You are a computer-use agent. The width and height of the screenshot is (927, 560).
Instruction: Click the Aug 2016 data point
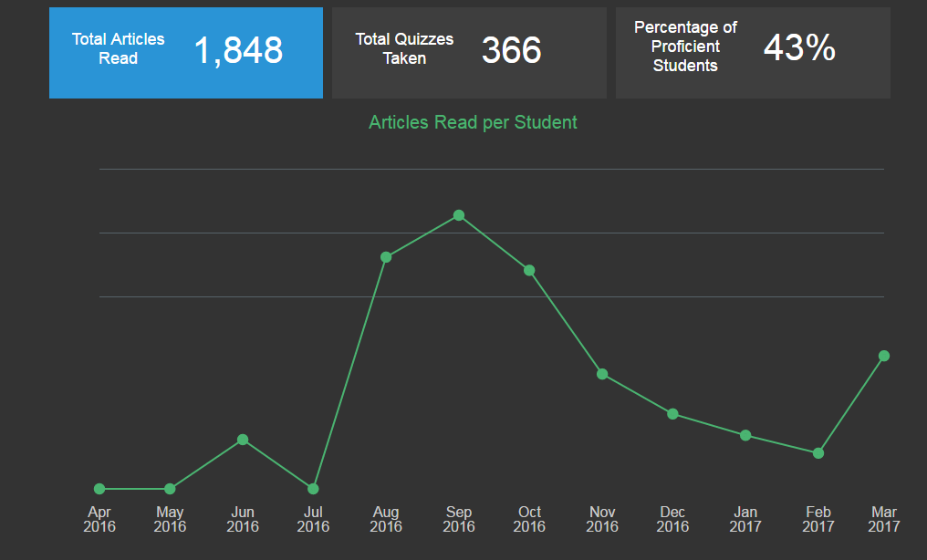point(386,257)
